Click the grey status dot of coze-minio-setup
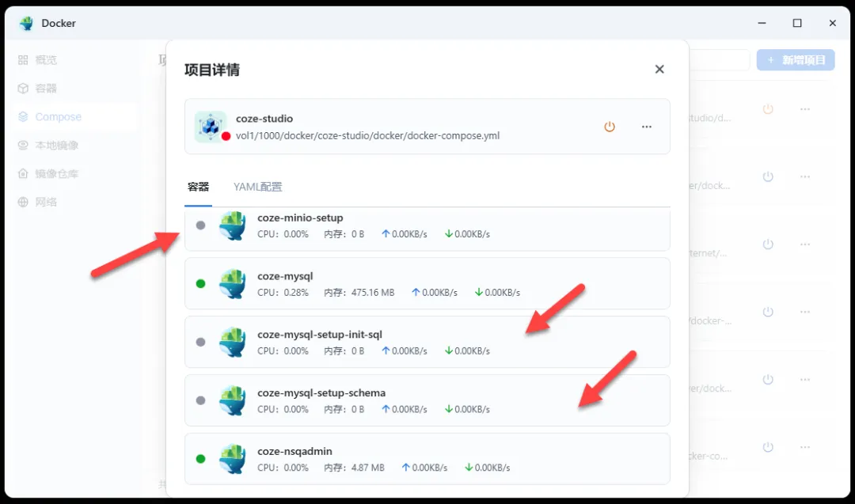855x504 pixels. (x=200, y=225)
